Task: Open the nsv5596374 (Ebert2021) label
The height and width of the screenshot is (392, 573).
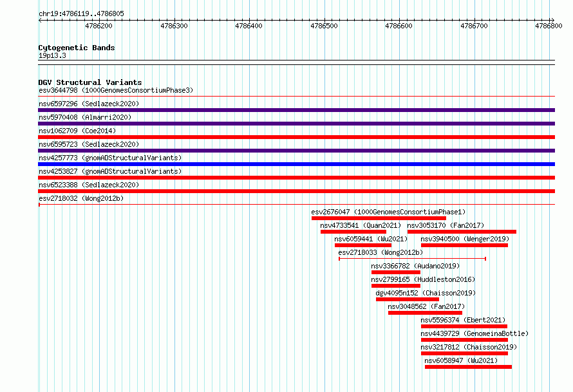Action: [463, 320]
